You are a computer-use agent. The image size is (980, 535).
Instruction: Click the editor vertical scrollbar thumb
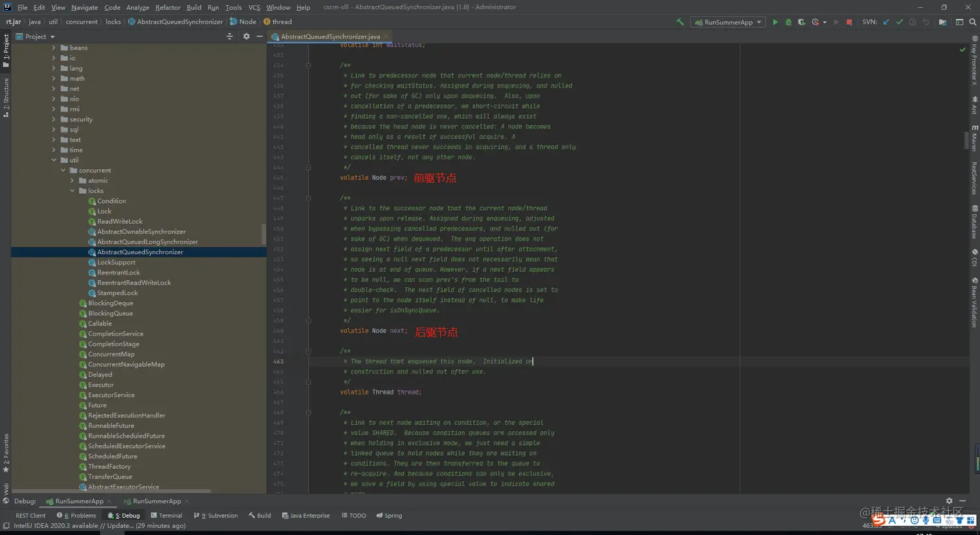point(966,140)
